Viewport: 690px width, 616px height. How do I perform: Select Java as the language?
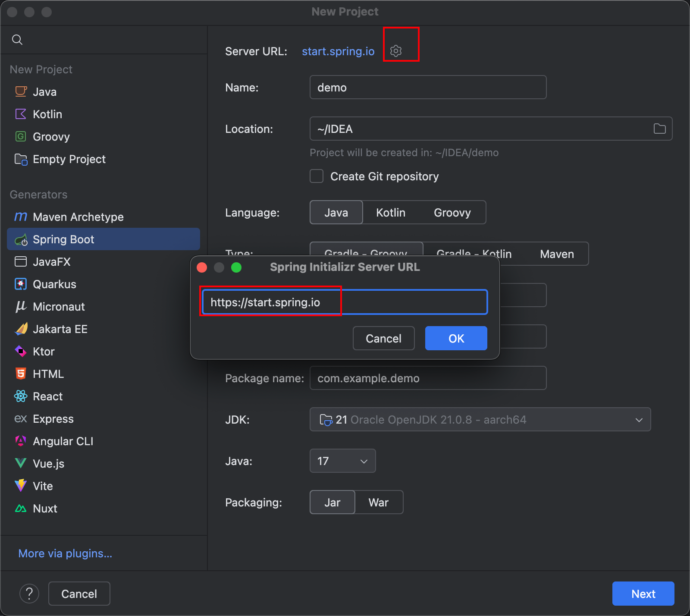pyautogui.click(x=336, y=212)
